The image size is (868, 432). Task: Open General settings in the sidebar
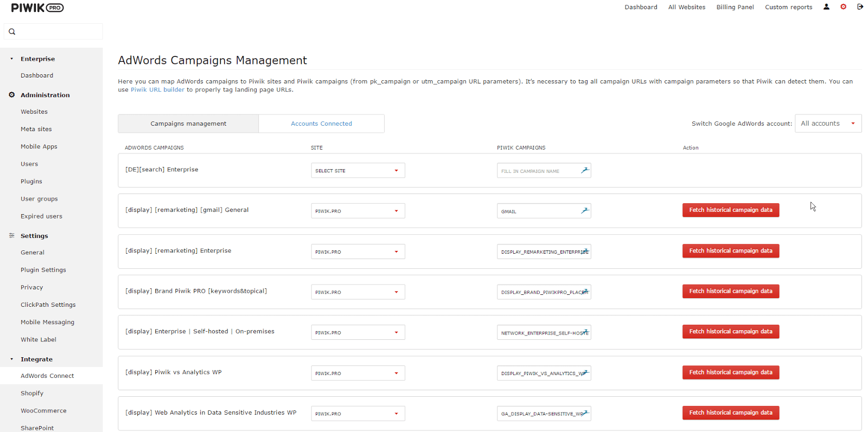coord(33,253)
